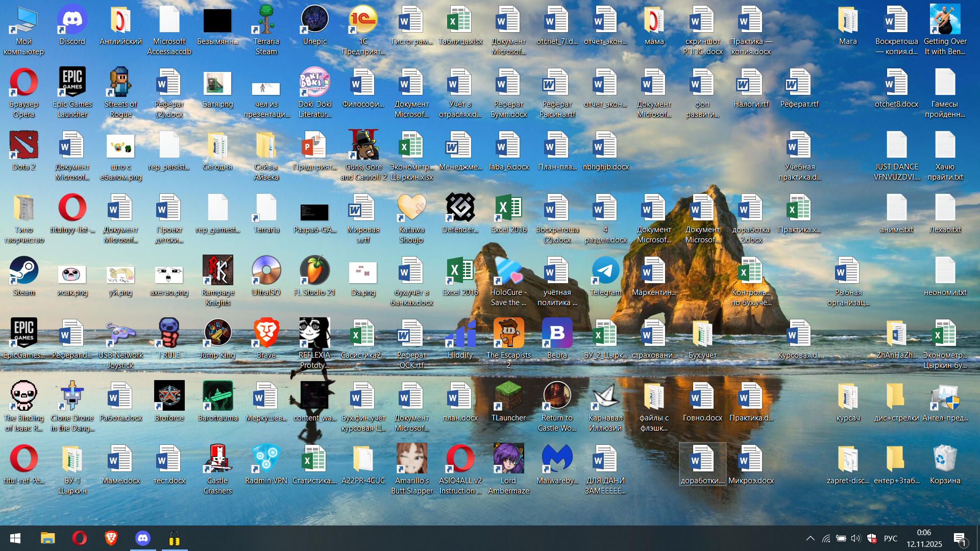Screen dimensions: 980x551
Task: Open the Rampage Knights game icon
Action: pos(218,282)
